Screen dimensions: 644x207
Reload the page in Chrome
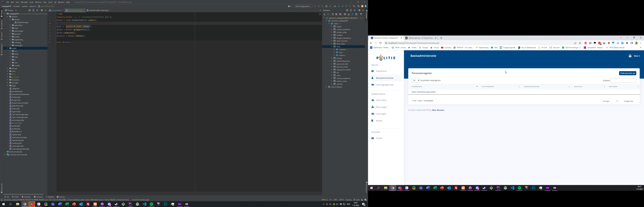(x=381, y=43)
